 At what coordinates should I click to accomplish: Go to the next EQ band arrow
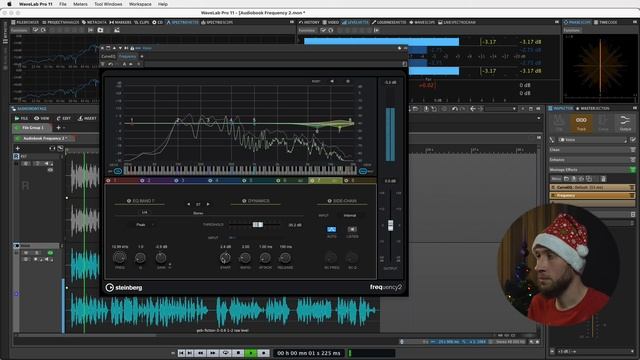pos(208,204)
